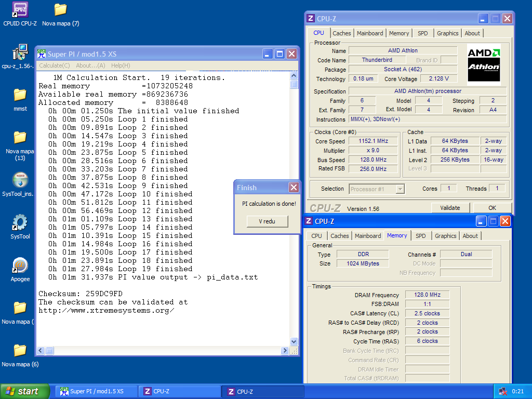
Task: Click the AMD Athlon processor logo
Action: tap(484, 64)
